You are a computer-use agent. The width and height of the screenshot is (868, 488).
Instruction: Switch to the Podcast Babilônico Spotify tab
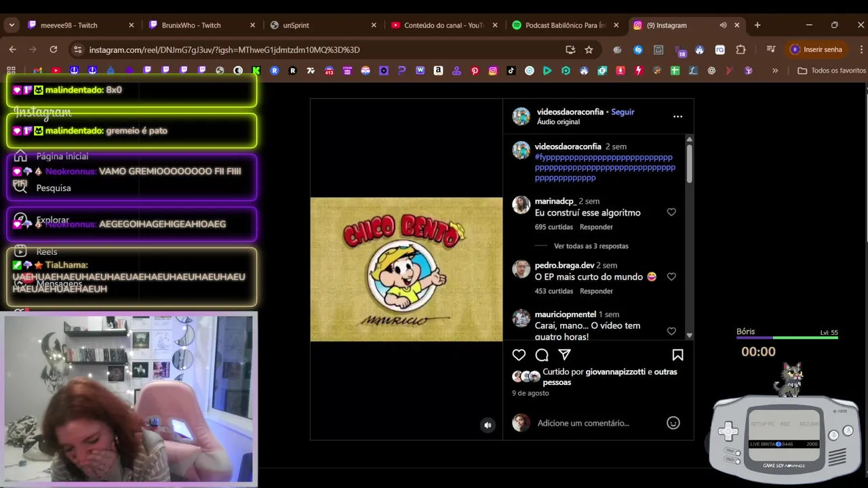pyautogui.click(x=565, y=25)
